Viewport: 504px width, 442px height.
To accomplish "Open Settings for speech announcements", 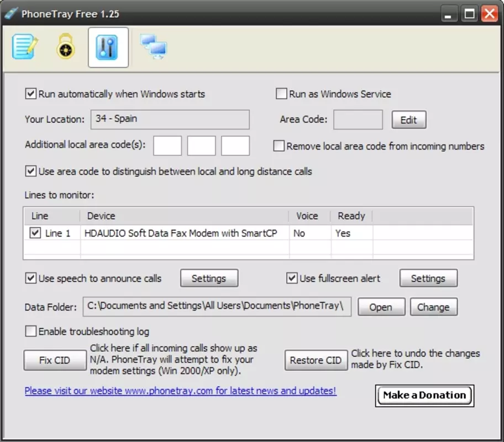I will [209, 278].
